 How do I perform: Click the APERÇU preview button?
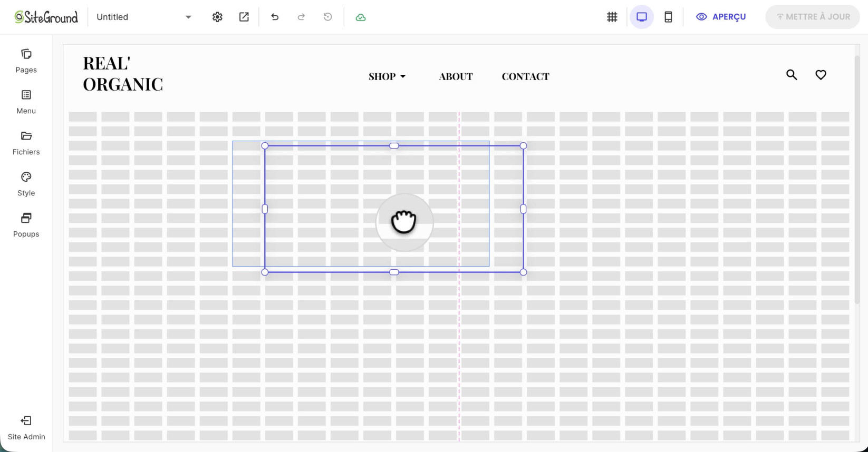click(x=721, y=17)
